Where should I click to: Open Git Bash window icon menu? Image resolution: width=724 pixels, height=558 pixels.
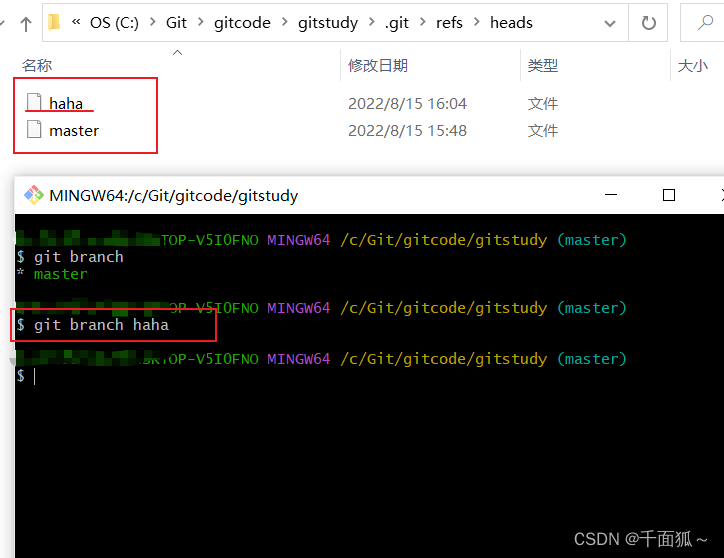pos(34,195)
